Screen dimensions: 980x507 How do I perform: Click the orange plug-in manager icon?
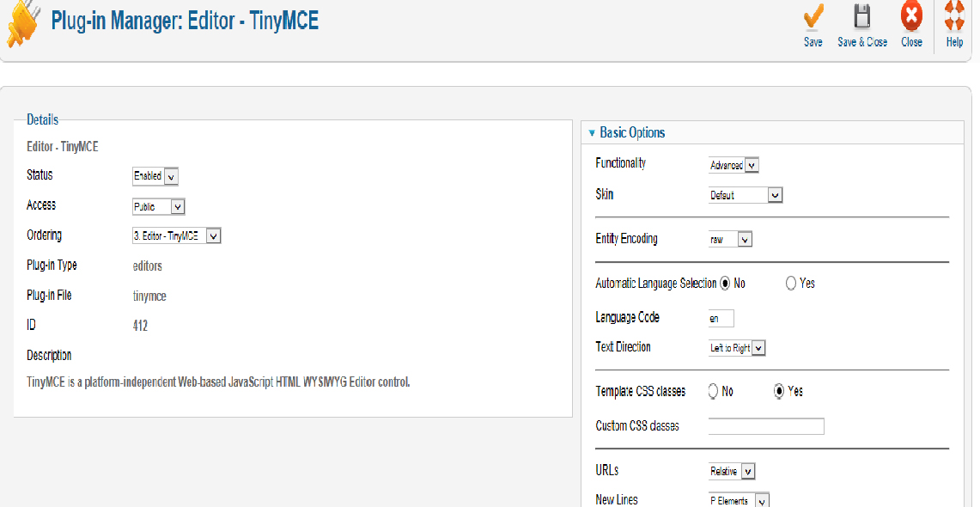pos(23,24)
